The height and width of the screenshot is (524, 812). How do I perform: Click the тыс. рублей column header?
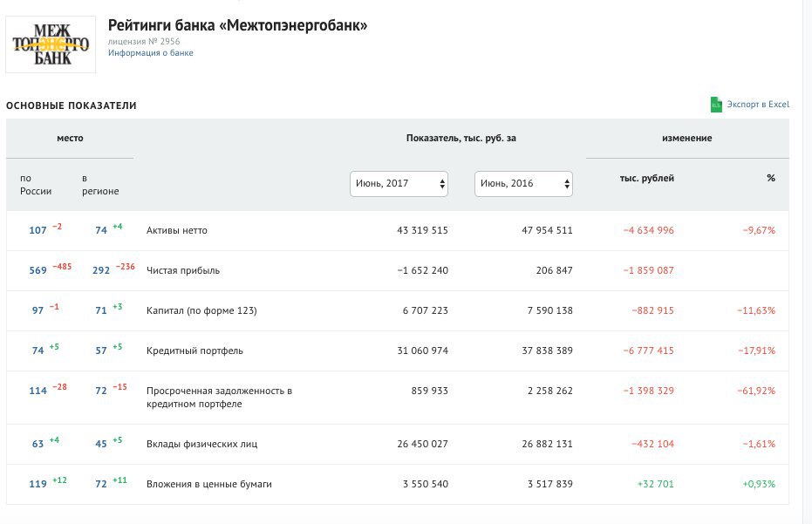(647, 178)
